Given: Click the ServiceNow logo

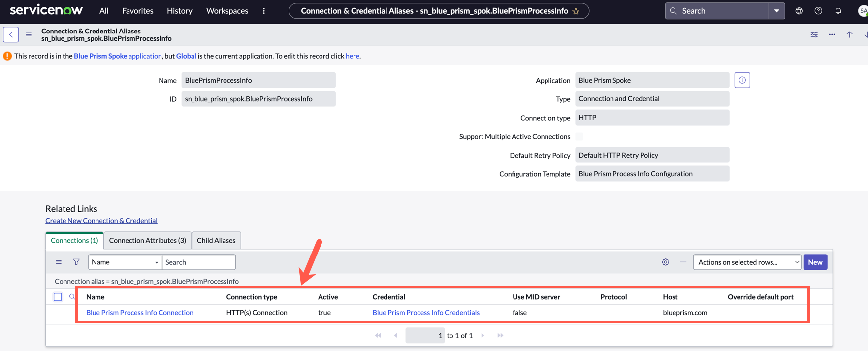Looking at the screenshot, I should [46, 10].
